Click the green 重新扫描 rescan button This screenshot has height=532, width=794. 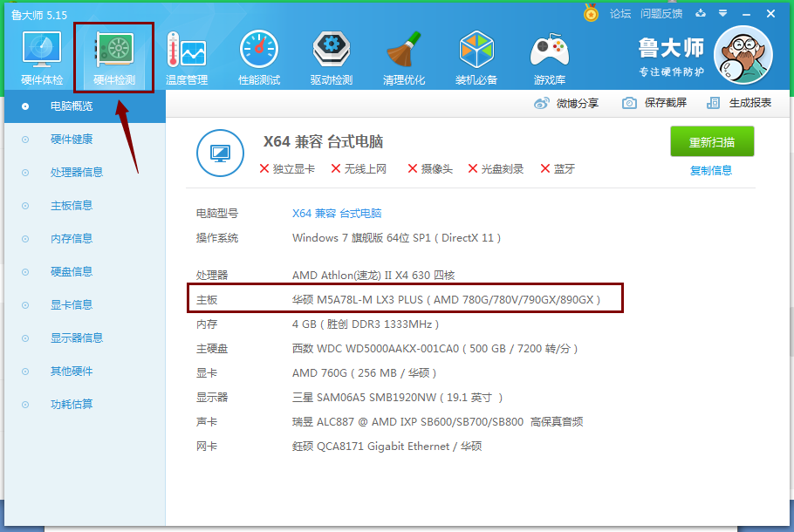[x=712, y=141]
